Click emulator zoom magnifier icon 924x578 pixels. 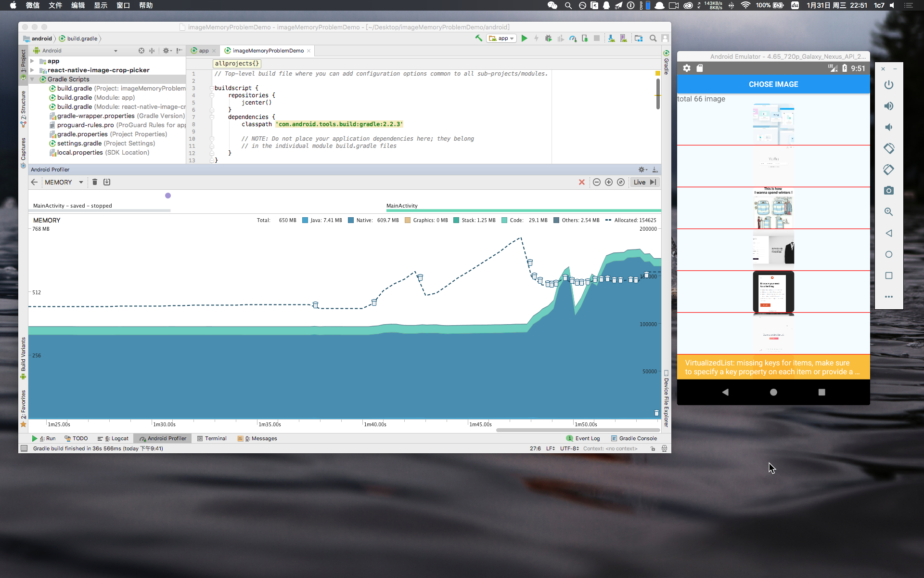click(x=889, y=212)
